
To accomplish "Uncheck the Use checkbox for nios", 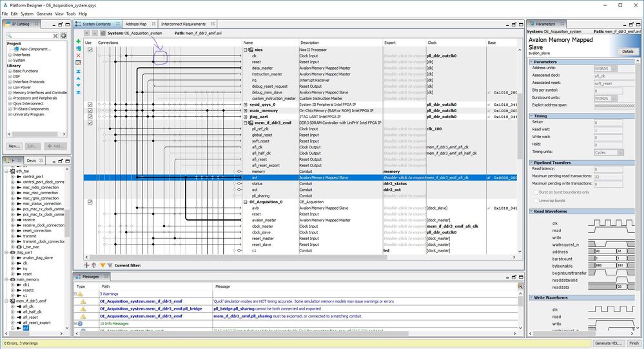I will (x=90, y=50).
